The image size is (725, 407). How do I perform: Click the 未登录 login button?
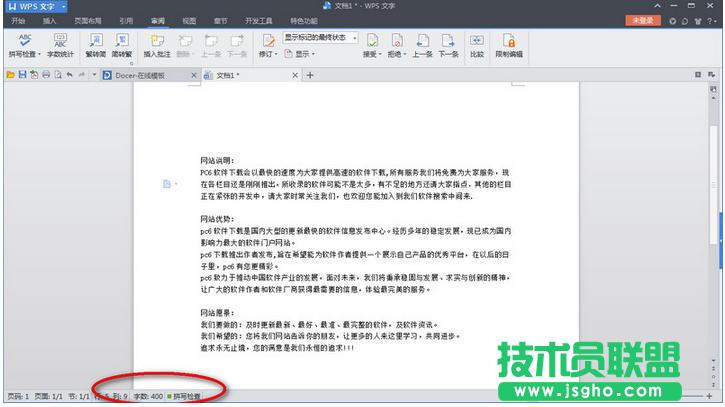point(643,20)
